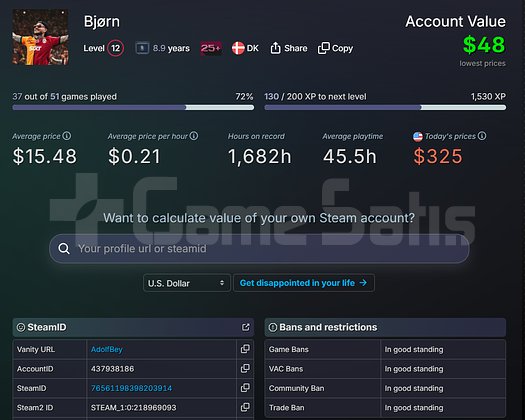Open the info icon beside Average price
The image size is (525, 420).
67,136
